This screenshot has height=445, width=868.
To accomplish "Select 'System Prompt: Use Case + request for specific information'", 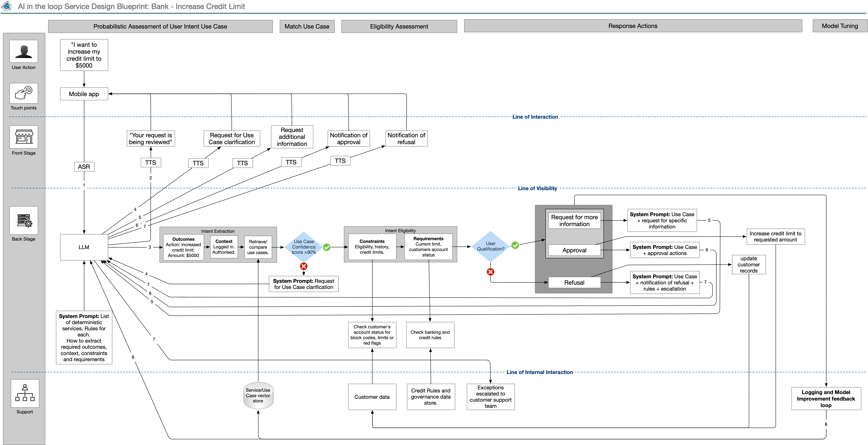I will [662, 220].
